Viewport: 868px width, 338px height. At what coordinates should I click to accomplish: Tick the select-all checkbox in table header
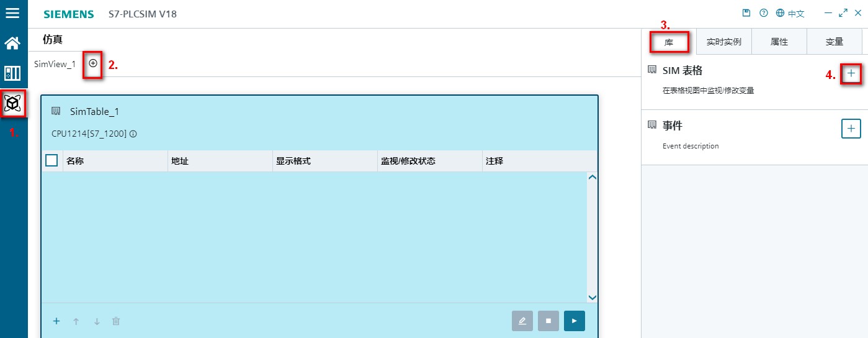tap(52, 161)
